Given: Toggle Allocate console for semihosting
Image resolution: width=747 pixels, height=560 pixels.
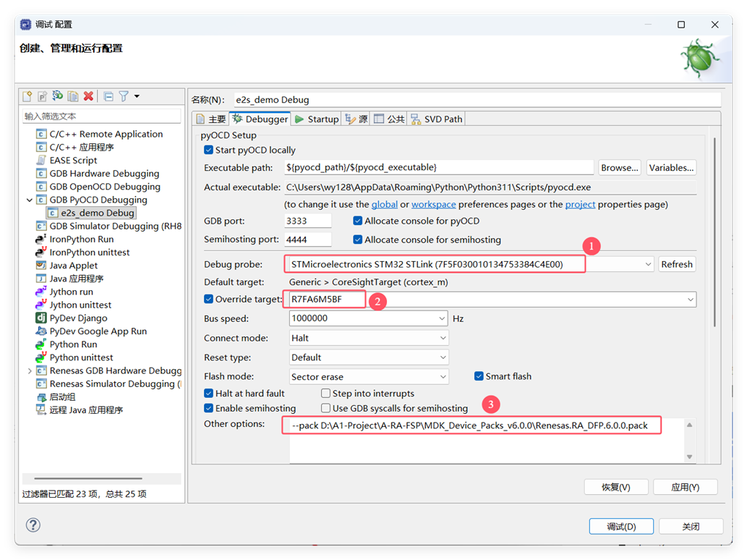Looking at the screenshot, I should click(358, 240).
